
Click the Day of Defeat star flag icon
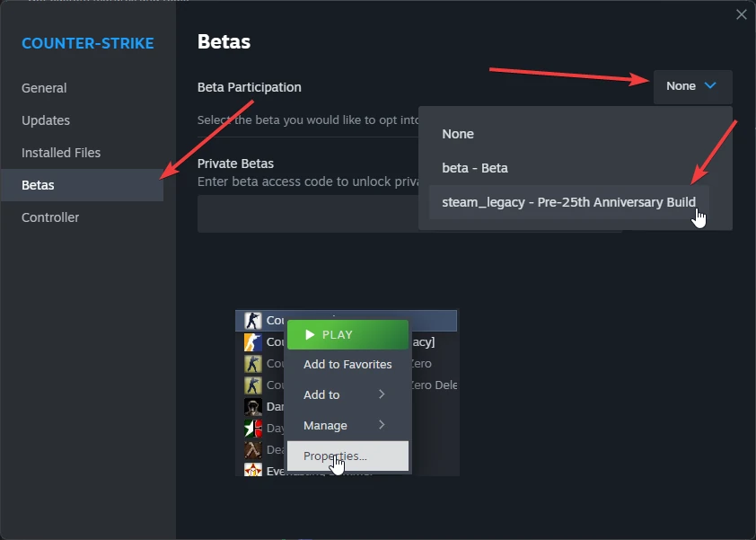point(252,429)
